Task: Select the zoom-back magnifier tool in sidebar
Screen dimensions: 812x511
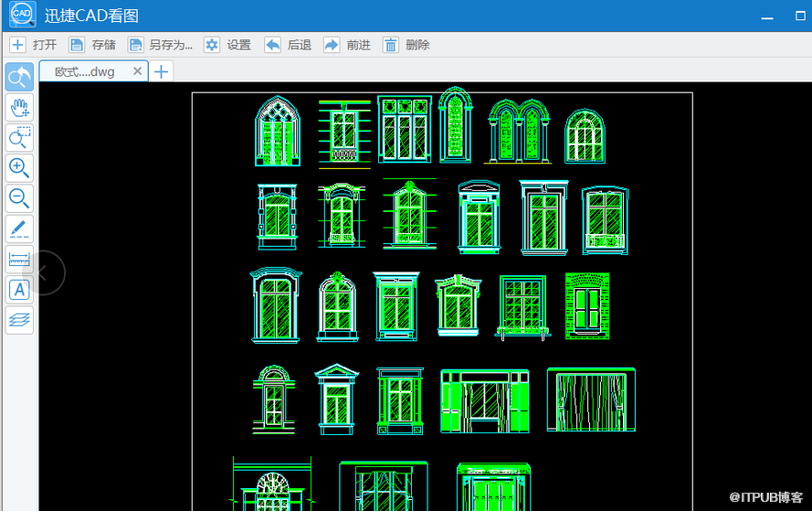Action: (x=20, y=77)
